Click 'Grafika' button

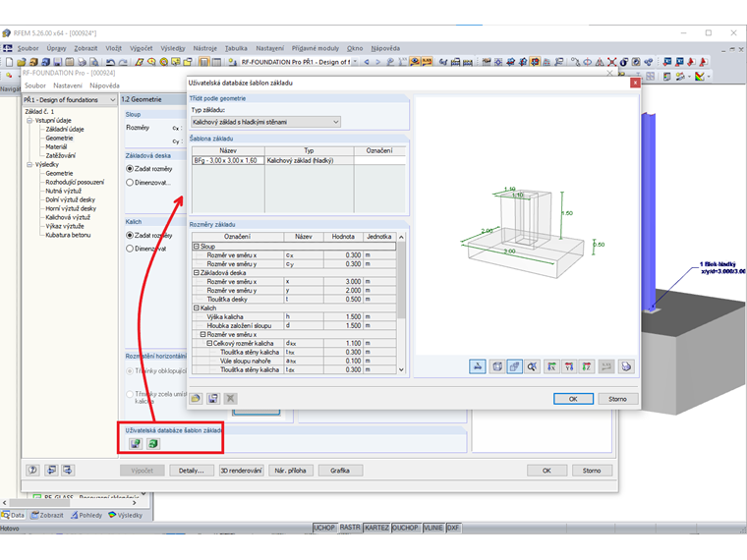[x=340, y=470]
